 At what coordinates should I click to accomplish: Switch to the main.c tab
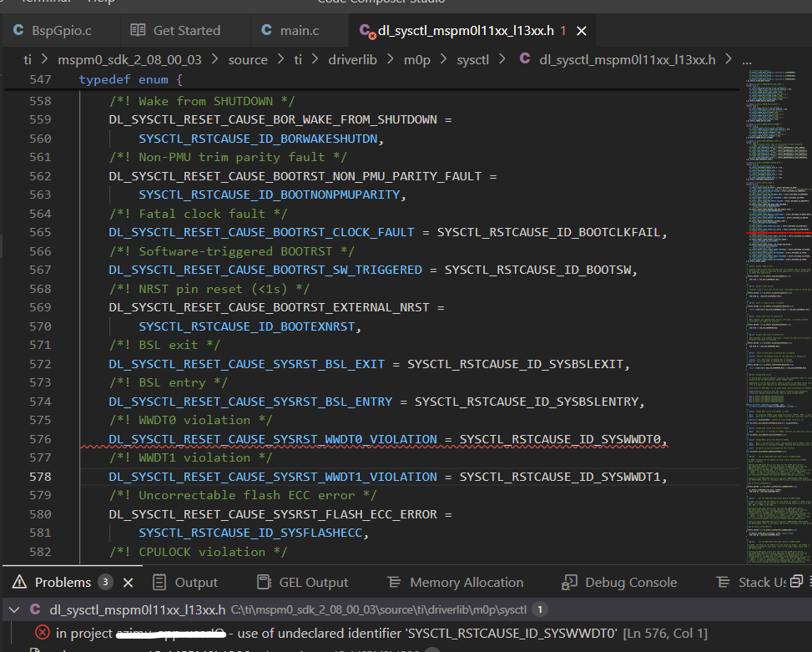point(300,31)
